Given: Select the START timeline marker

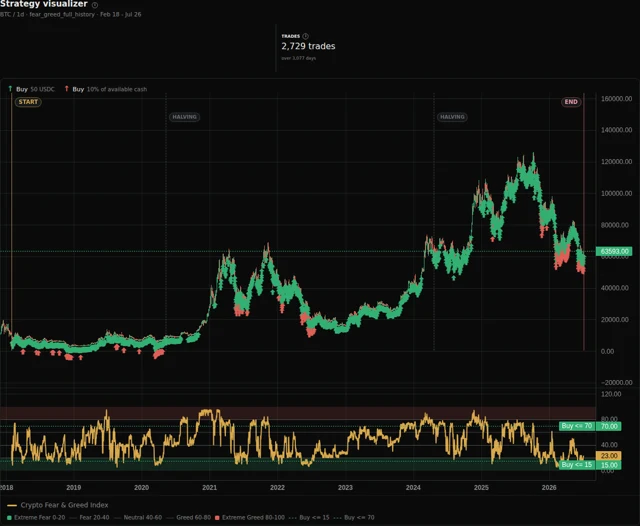Looking at the screenshot, I should pos(28,102).
